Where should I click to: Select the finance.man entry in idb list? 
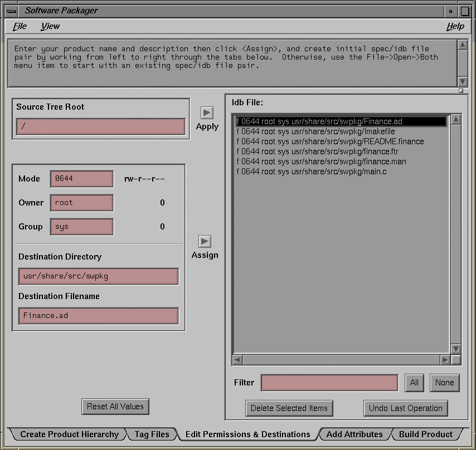pyautogui.click(x=321, y=162)
